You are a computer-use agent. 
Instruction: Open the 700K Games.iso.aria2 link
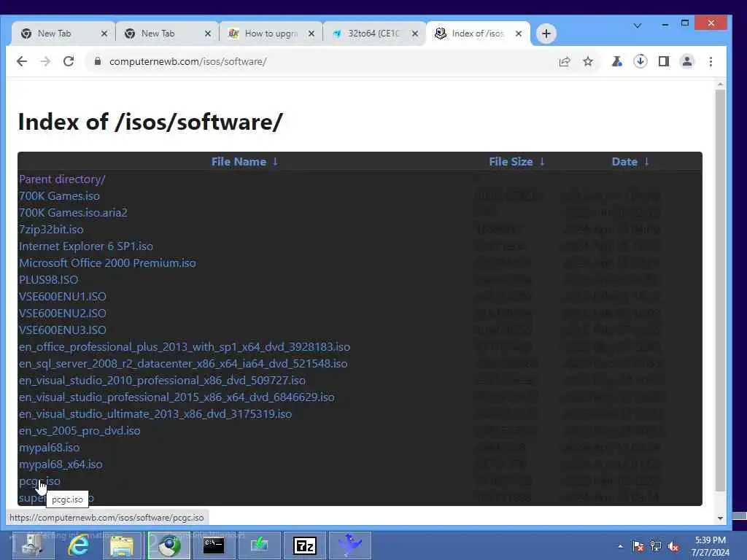click(x=73, y=213)
